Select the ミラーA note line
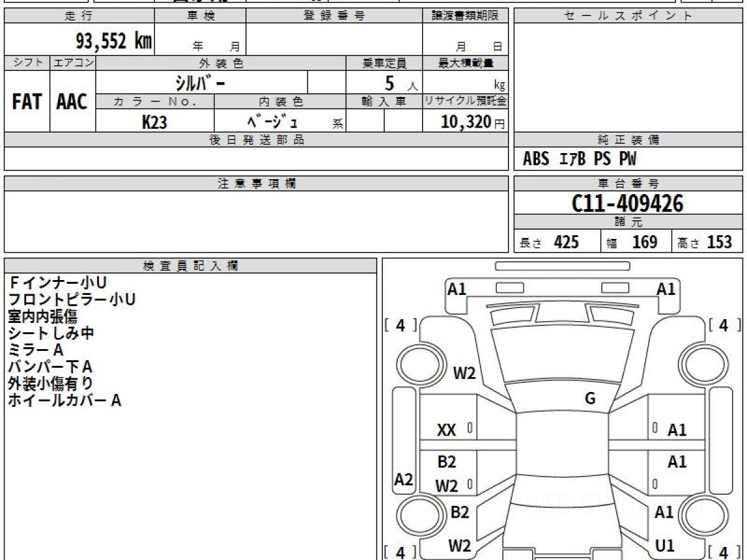 point(35,350)
